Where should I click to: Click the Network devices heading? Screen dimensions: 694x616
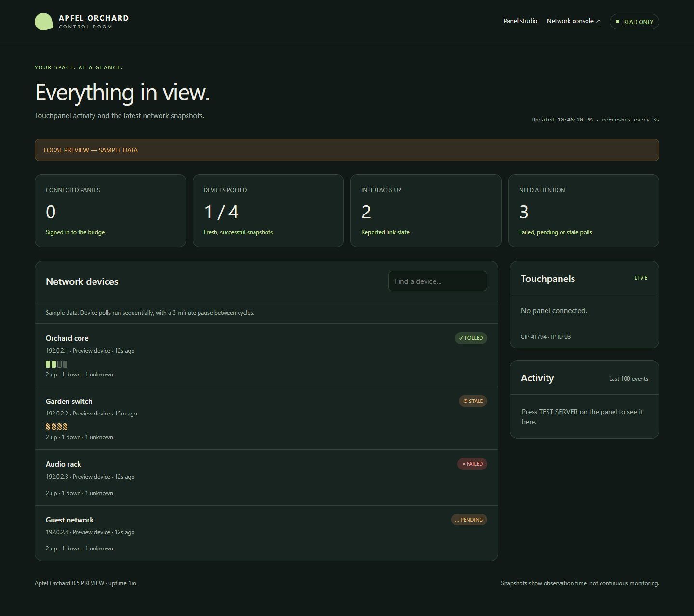click(82, 281)
